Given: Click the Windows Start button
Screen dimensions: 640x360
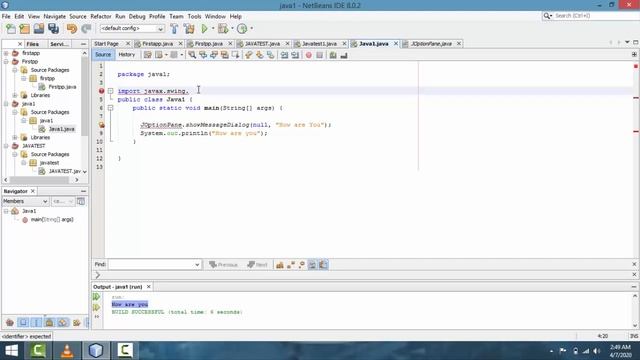Looking at the screenshot, I should (x=11, y=351).
